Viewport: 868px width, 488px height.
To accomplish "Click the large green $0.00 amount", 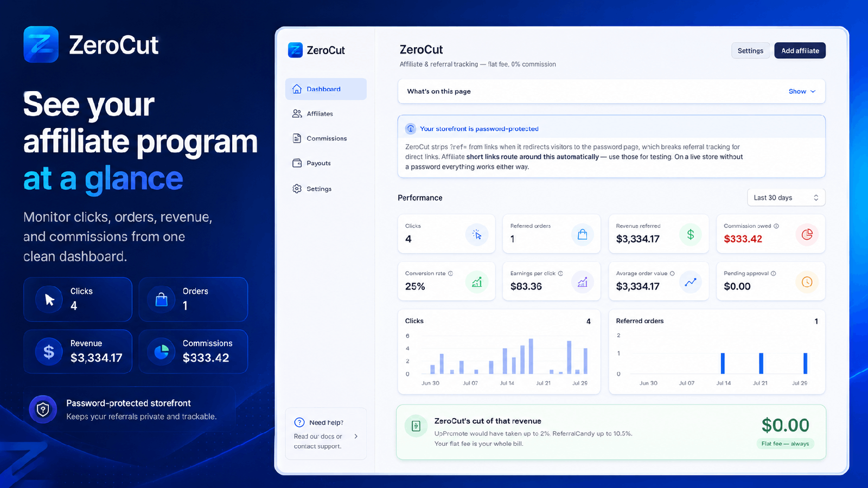I will point(785,425).
